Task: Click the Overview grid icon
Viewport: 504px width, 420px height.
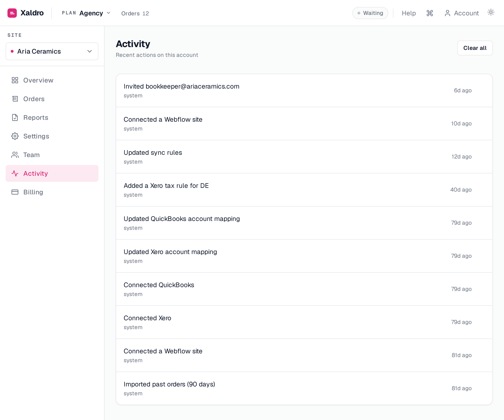Action: tap(15, 80)
